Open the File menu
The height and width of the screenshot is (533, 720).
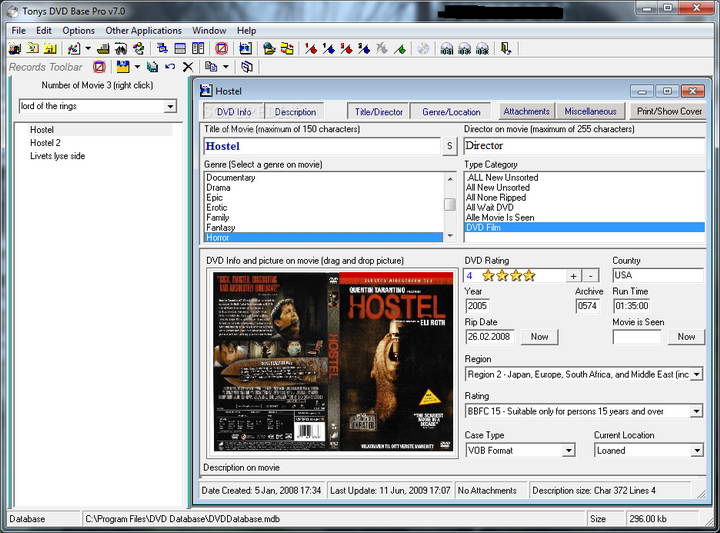(18, 31)
